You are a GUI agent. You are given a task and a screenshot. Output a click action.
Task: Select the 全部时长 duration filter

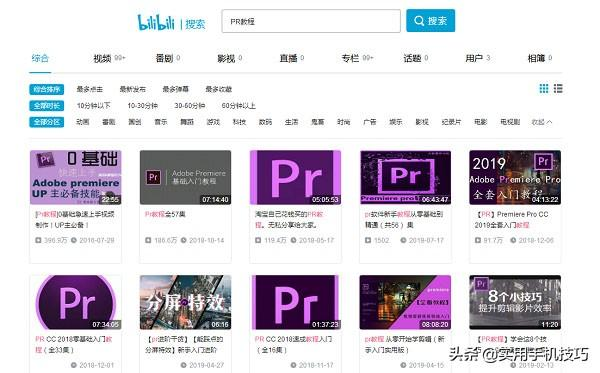pyautogui.click(x=47, y=106)
